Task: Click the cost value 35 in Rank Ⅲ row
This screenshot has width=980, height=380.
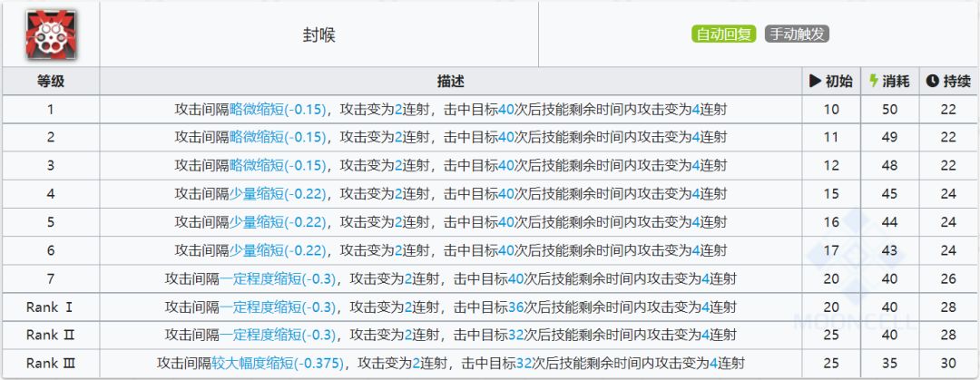Action: tap(889, 364)
